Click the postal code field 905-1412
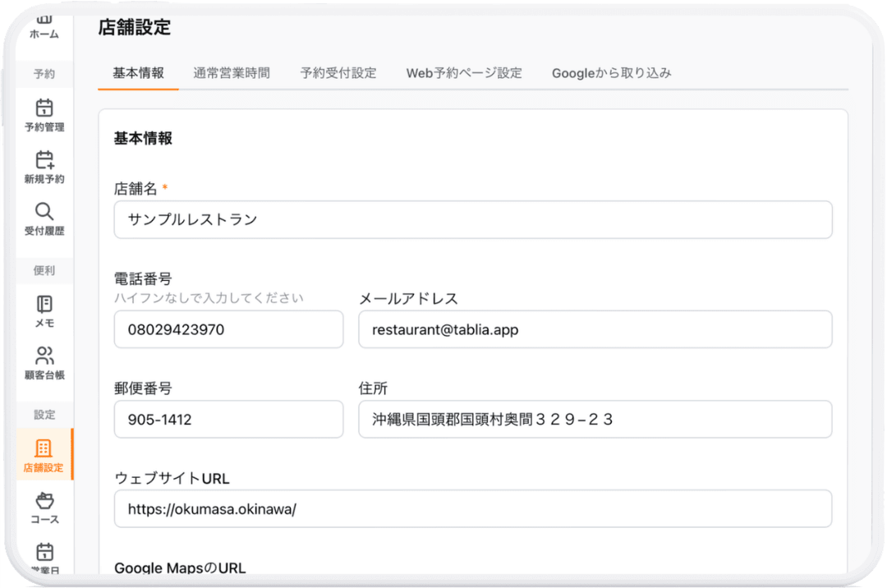Viewport: 887px width, 588px height. click(x=228, y=419)
